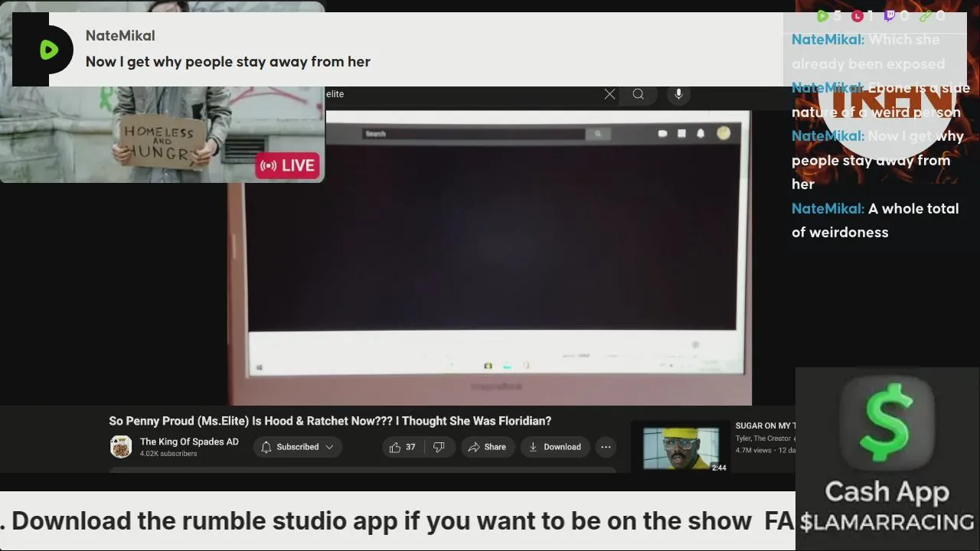Click the $LAMARRACING cashtag text
Screen dimensions: 980x551
[x=887, y=523]
